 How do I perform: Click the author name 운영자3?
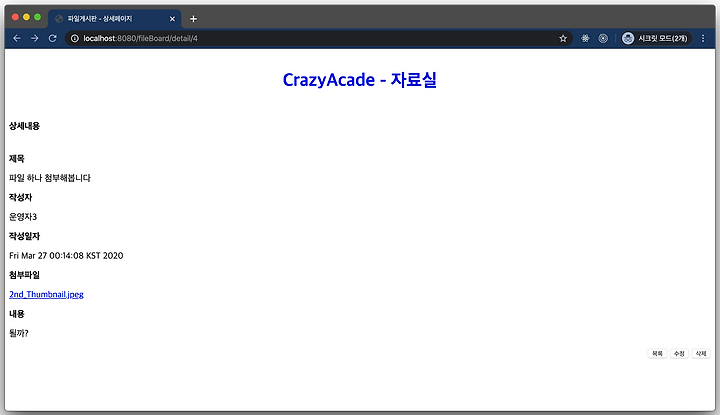pyautogui.click(x=23, y=217)
